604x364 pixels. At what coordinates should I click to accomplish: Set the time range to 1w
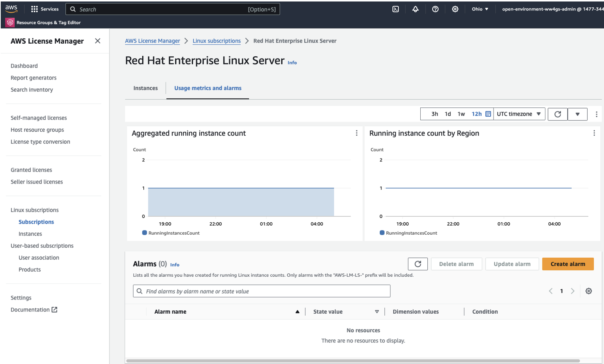[x=461, y=114]
